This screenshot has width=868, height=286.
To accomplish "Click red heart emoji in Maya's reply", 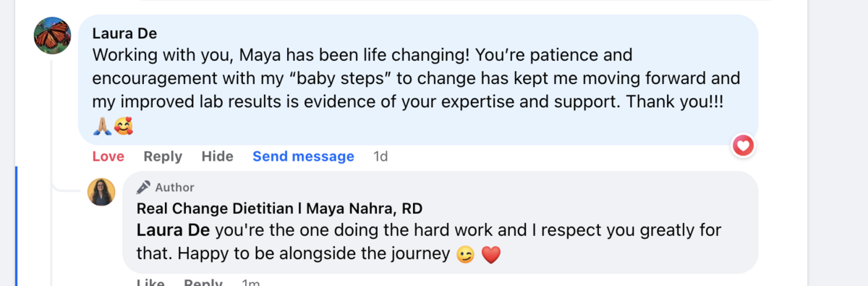I will click(x=490, y=255).
